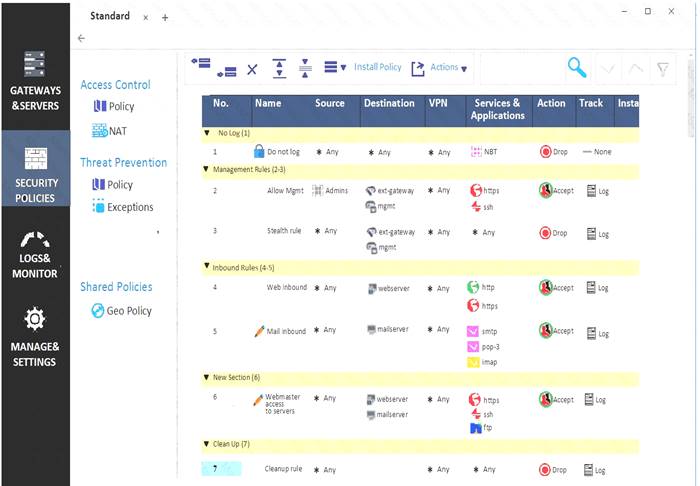Screen dimensions: 700x486
Task: Click the Track column header
Action: point(591,103)
